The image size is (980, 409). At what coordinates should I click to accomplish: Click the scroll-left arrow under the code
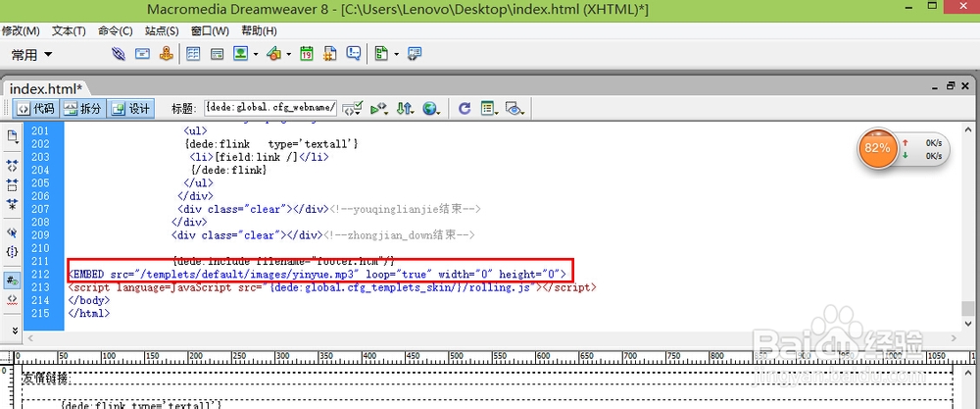pyautogui.click(x=31, y=337)
